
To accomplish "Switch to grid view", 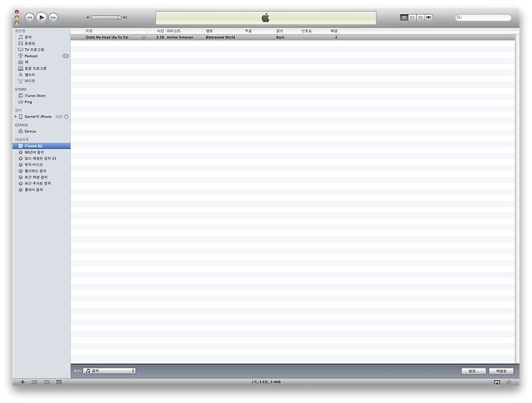I will [x=420, y=17].
